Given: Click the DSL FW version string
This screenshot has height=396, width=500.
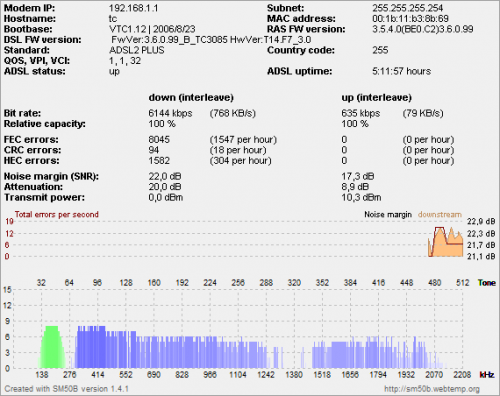Looking at the screenshot, I should click(211, 40).
